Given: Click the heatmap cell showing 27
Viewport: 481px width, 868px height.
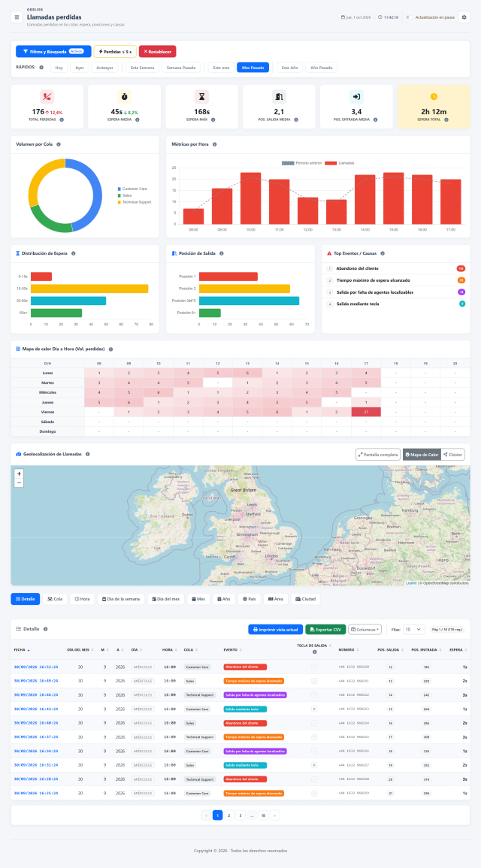Looking at the screenshot, I should pyautogui.click(x=366, y=412).
